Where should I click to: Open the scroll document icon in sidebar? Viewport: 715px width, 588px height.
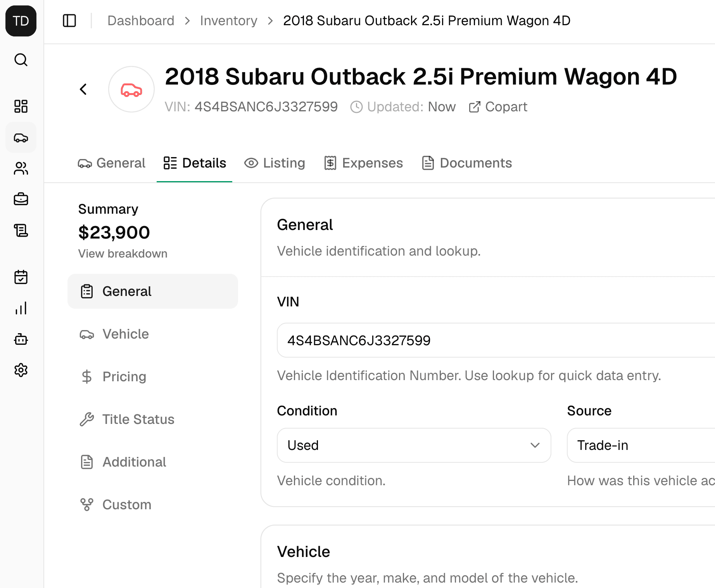coord(21,230)
